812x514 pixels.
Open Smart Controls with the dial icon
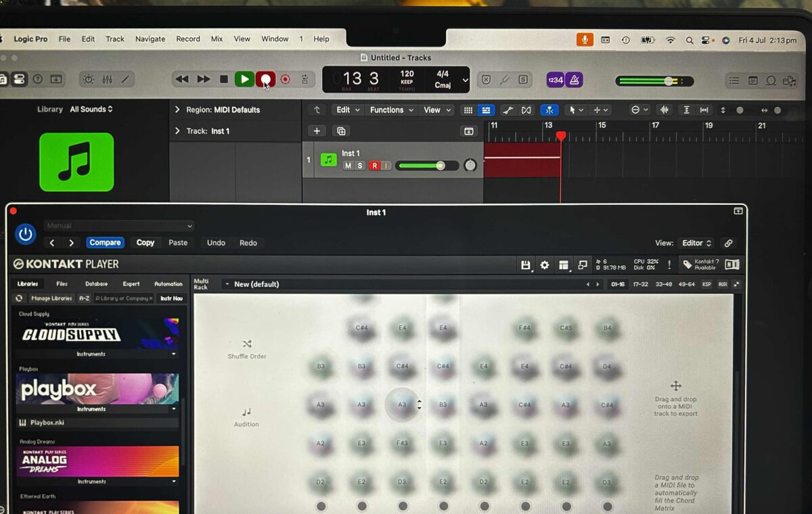pyautogui.click(x=89, y=79)
